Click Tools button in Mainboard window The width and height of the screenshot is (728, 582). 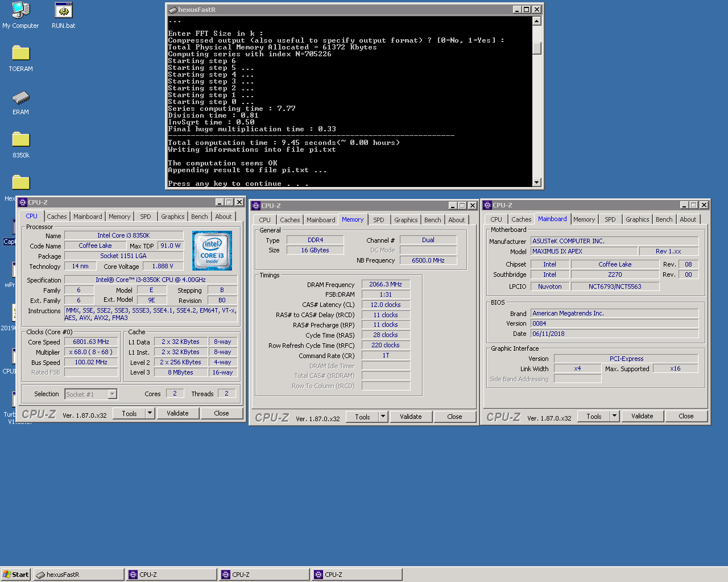click(x=594, y=416)
